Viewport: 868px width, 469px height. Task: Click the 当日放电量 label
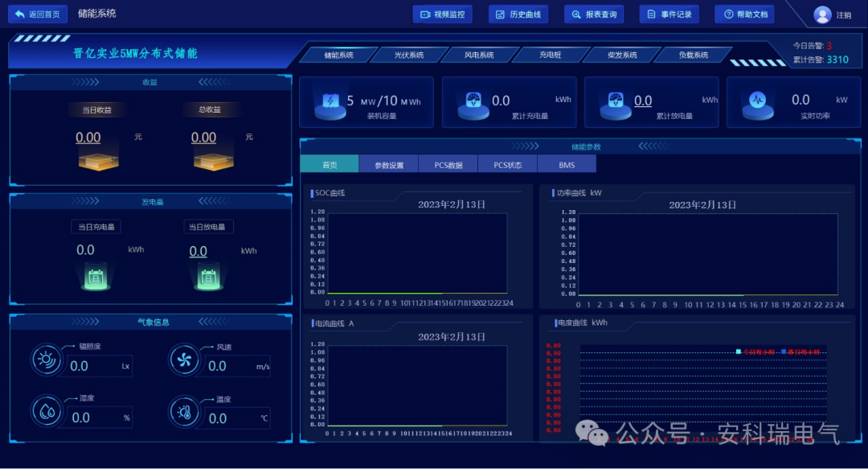(x=207, y=227)
